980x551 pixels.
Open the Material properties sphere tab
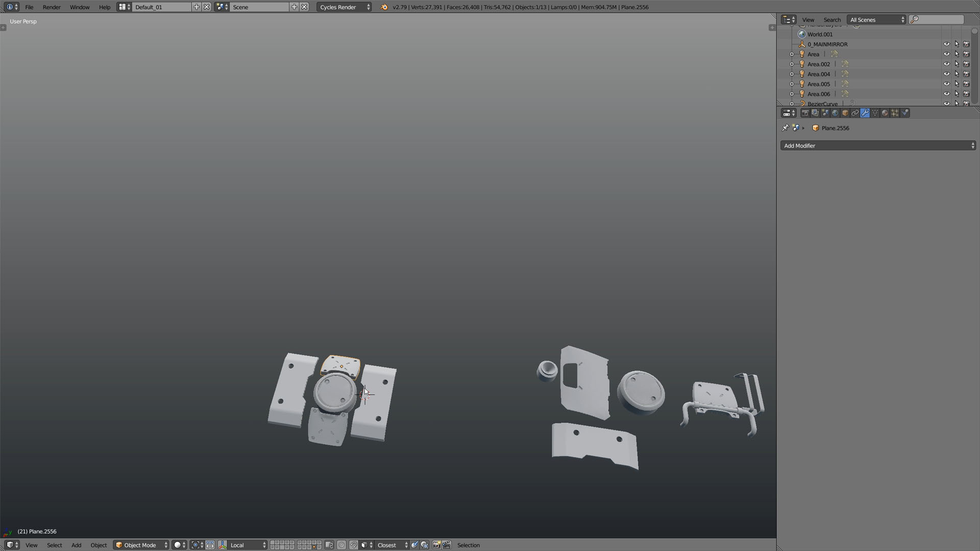885,113
